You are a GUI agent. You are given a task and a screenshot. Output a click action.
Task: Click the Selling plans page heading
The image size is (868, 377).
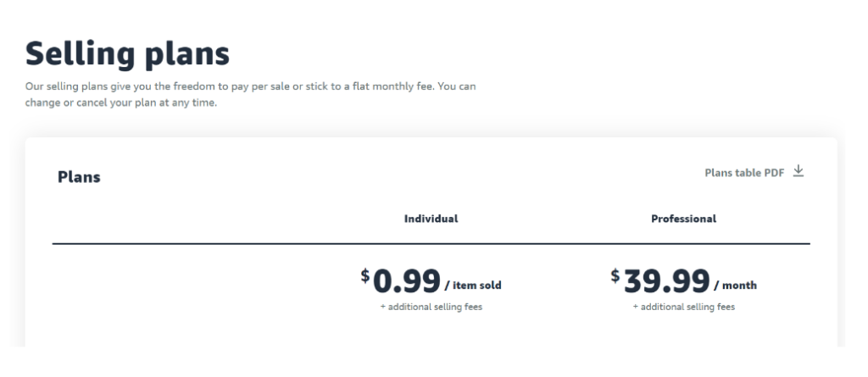point(127,53)
